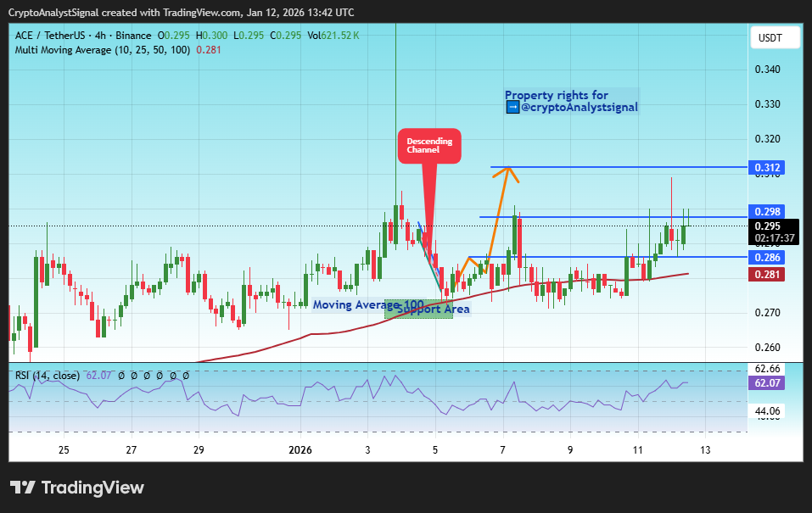812x513 pixels.
Task: Click the 0.340 price axis label
Action: pyautogui.click(x=768, y=70)
